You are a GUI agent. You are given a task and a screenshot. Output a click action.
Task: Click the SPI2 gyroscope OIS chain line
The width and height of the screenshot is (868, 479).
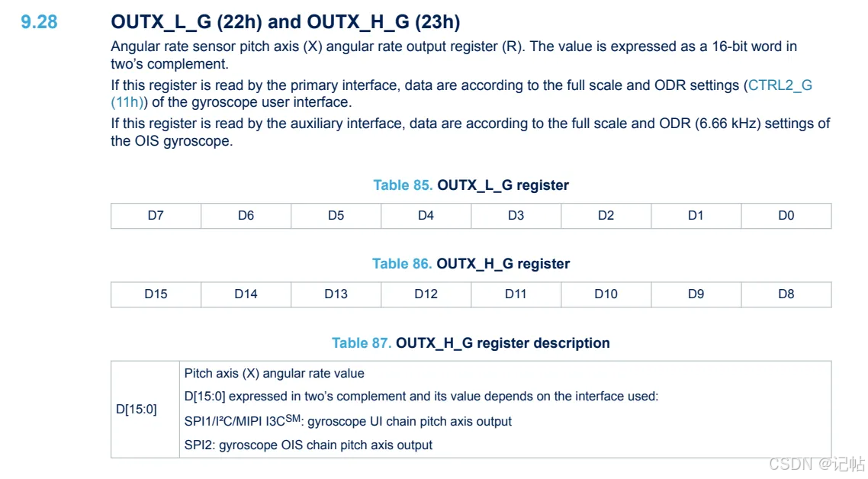pos(308,445)
